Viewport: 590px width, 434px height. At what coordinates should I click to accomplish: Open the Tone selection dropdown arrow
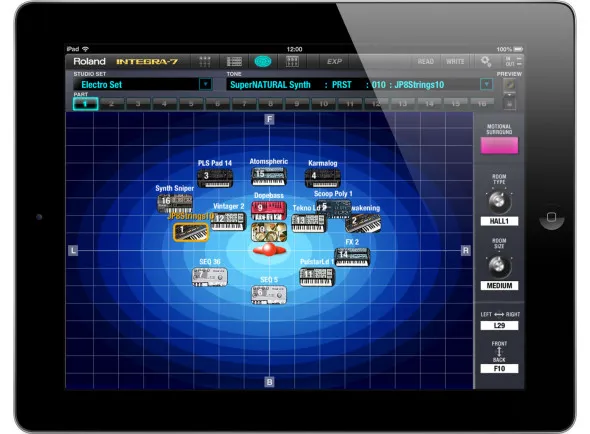[487, 84]
